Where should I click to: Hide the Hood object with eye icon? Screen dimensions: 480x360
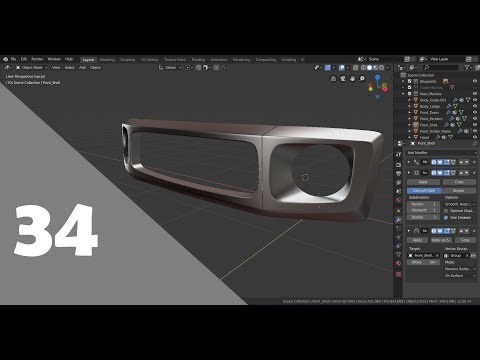[x=475, y=137]
